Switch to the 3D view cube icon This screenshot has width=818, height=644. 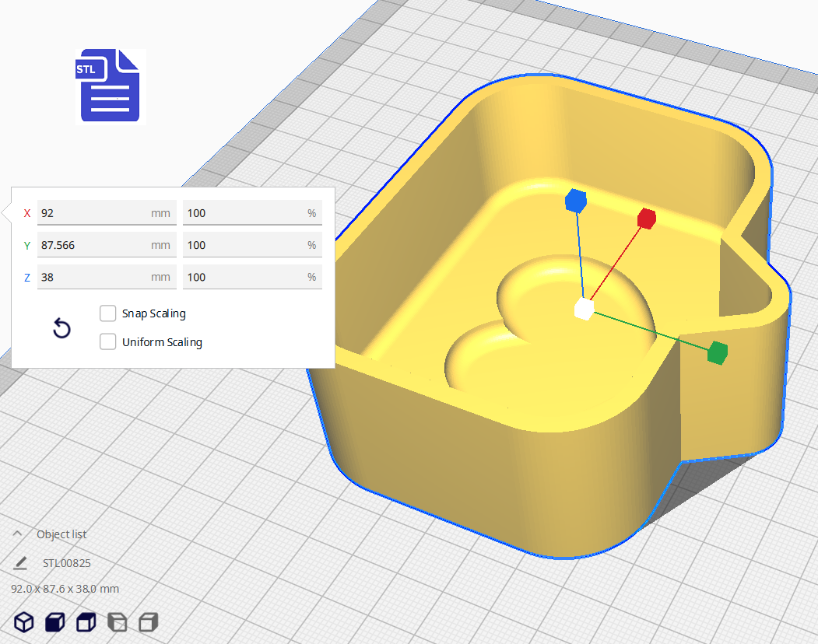click(24, 622)
